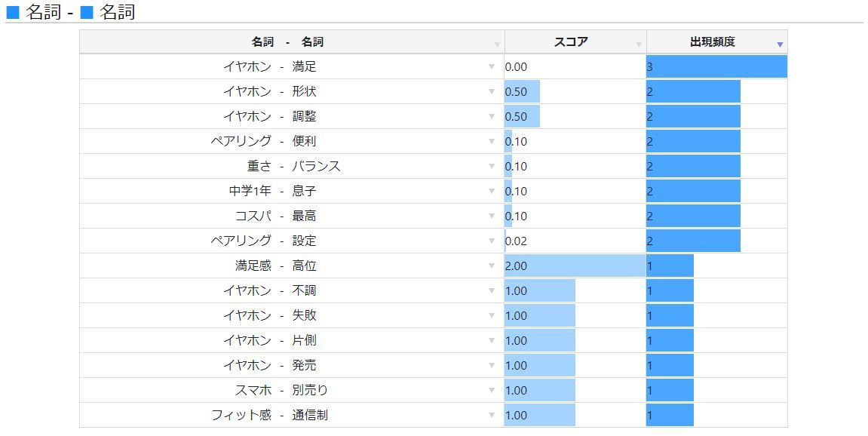Click the 名詞 - 名詞 column header
Viewport: 868px width, 436px height.
(x=287, y=42)
